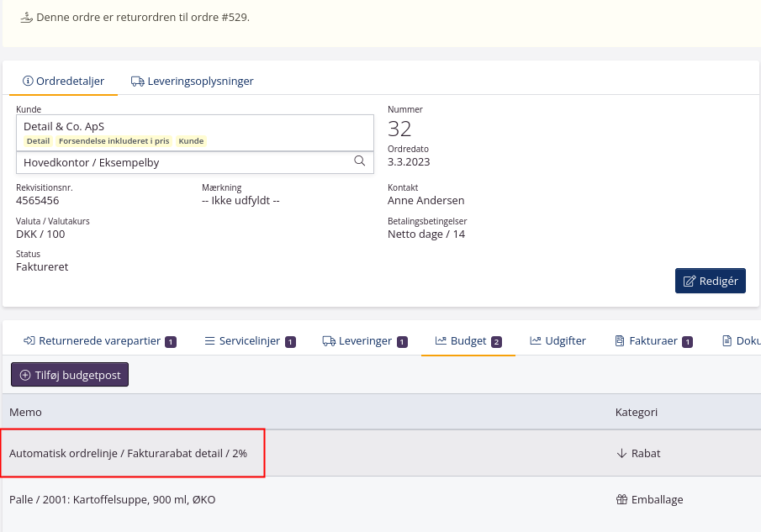Open the Returnerede varepartier tab
This screenshot has width=761, height=532.
click(99, 341)
